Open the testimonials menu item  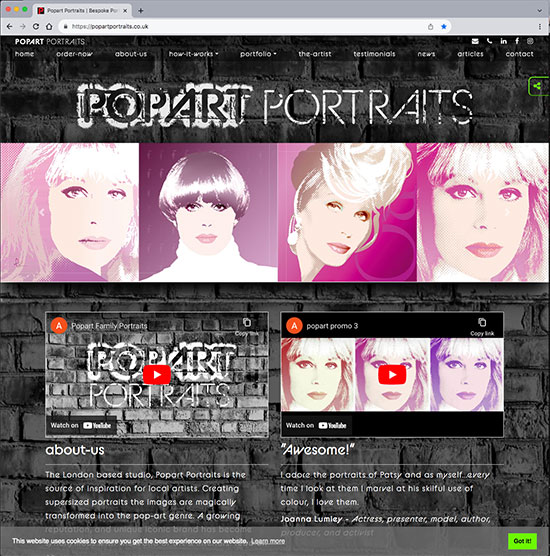tap(374, 54)
